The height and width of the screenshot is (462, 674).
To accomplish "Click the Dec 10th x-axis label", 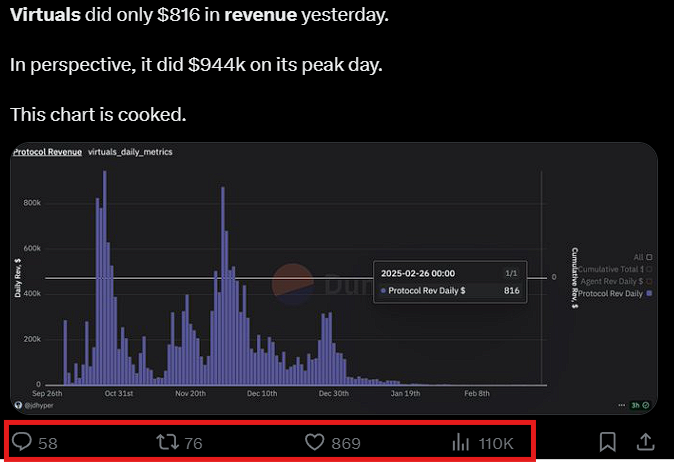I will [x=262, y=393].
